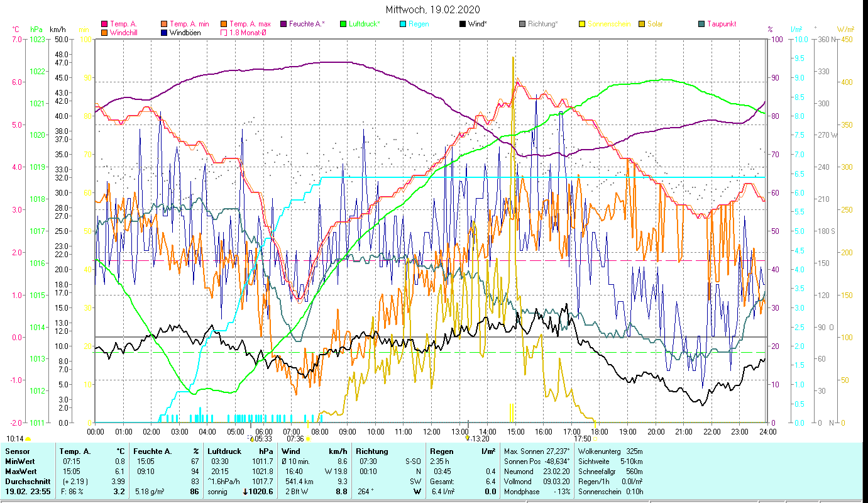Click the 1.8 Monat-Ø legend label

coord(247,32)
